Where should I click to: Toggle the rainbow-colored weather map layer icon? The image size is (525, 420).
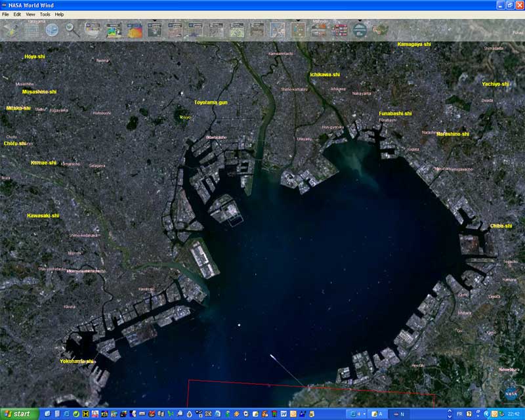click(x=114, y=30)
